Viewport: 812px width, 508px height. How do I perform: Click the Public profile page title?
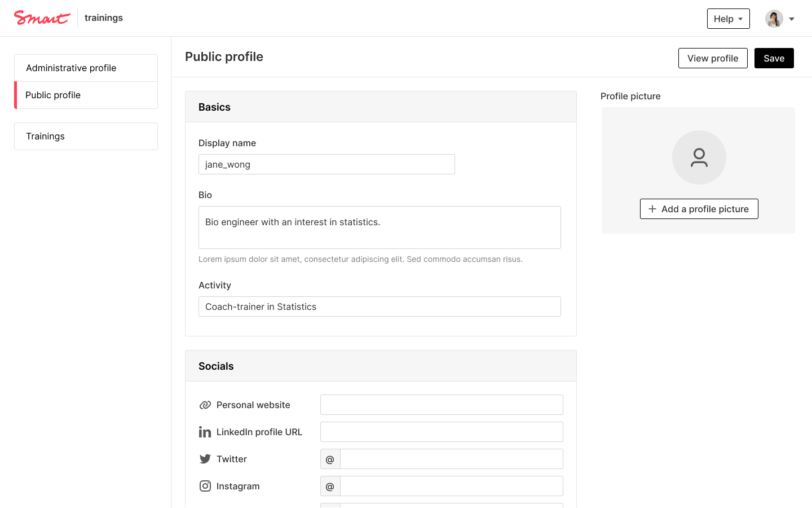[x=224, y=57]
